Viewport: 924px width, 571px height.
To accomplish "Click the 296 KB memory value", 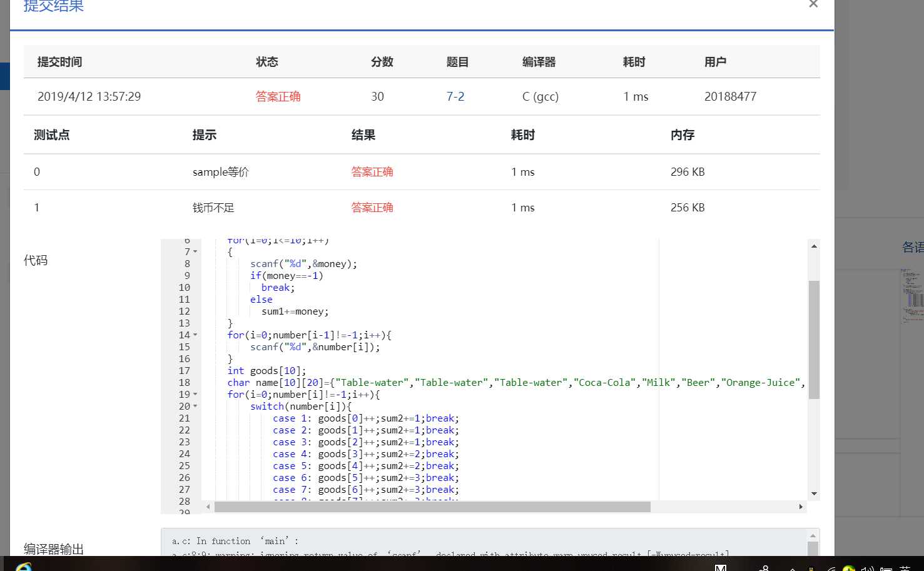I will (688, 172).
